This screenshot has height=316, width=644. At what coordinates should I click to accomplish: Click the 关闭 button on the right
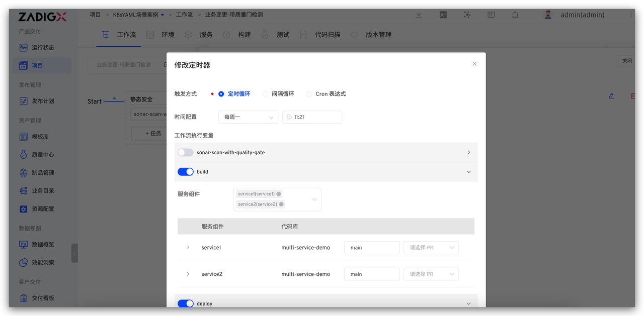tap(626, 60)
